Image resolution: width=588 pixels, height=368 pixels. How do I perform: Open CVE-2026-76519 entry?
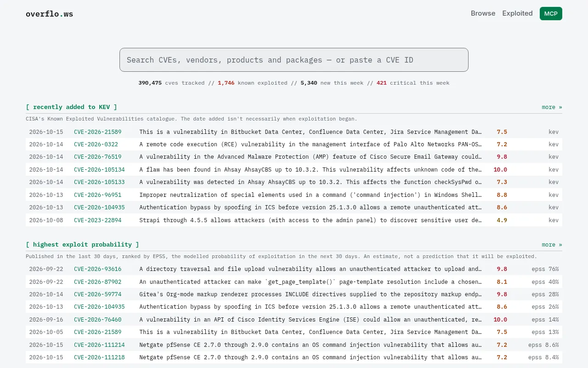pyautogui.click(x=98, y=157)
